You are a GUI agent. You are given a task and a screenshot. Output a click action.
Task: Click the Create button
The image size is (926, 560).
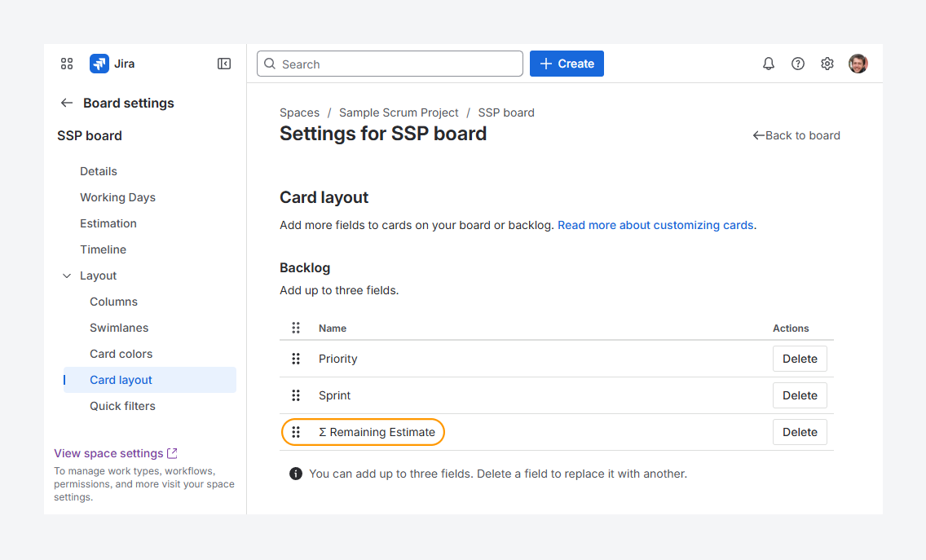click(567, 64)
